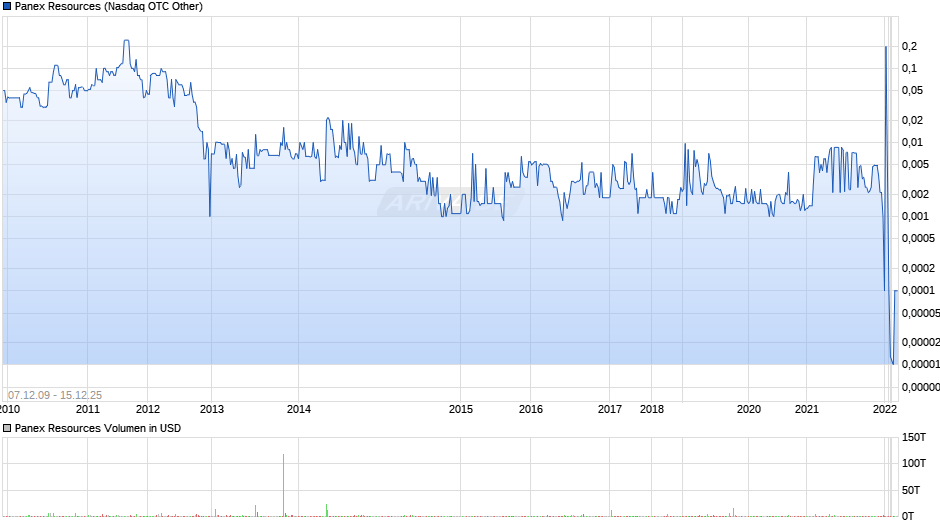The image size is (940, 526).
Task: Click the 2017 x-axis label
Action: [610, 409]
